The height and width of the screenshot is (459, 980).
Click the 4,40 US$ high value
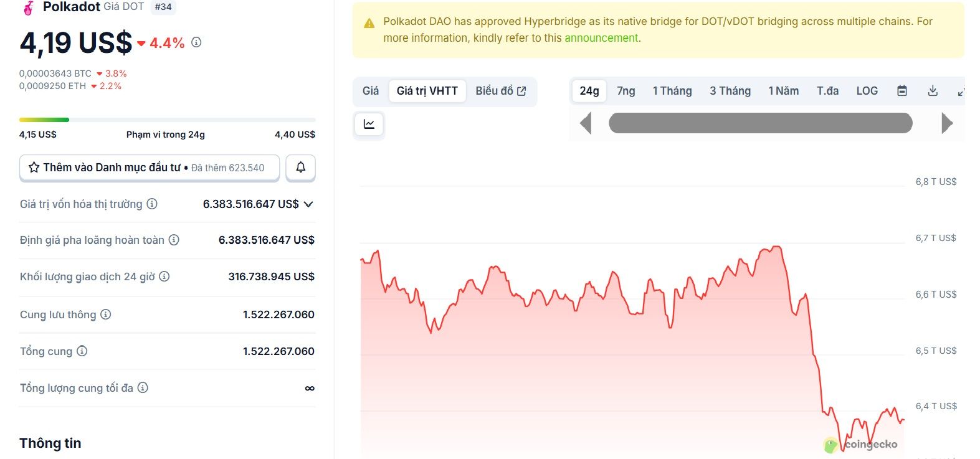(x=295, y=135)
